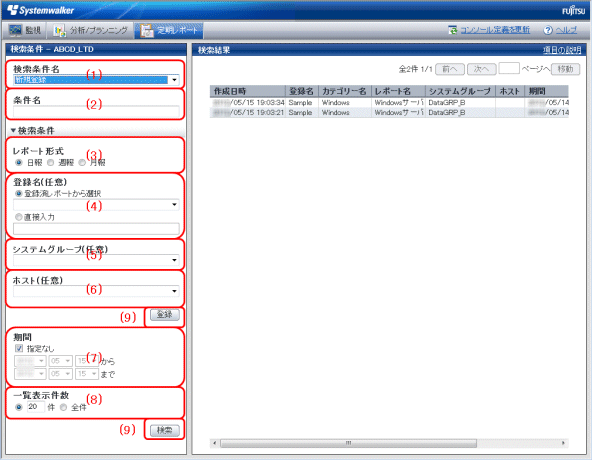Click システムグループ column header
This screenshot has width=592, height=460.
(460, 91)
